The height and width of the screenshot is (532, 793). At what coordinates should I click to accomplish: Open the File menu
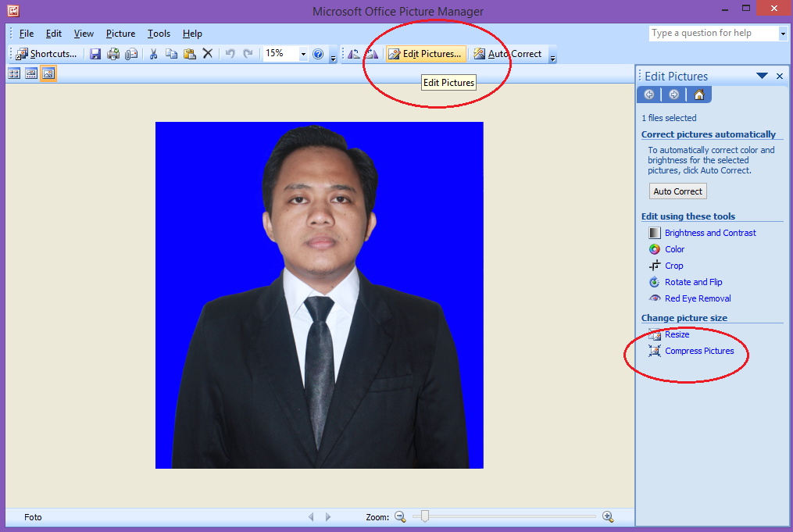[27, 34]
